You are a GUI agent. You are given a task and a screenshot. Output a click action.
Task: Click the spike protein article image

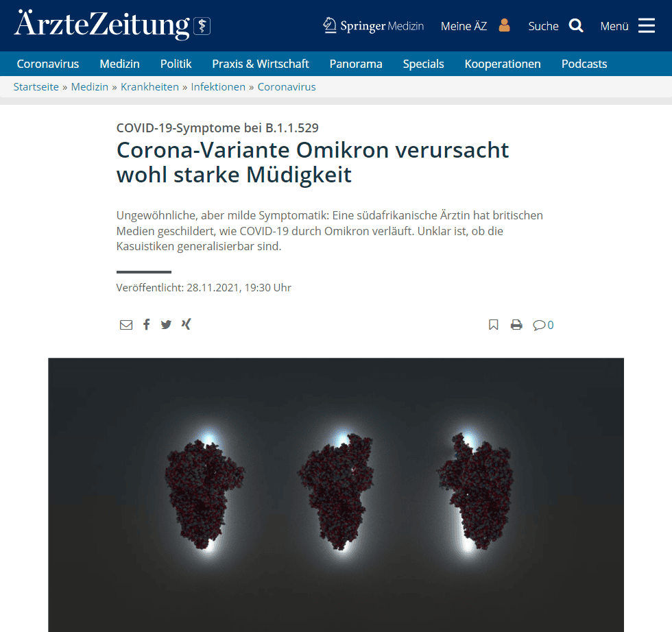(x=336, y=495)
